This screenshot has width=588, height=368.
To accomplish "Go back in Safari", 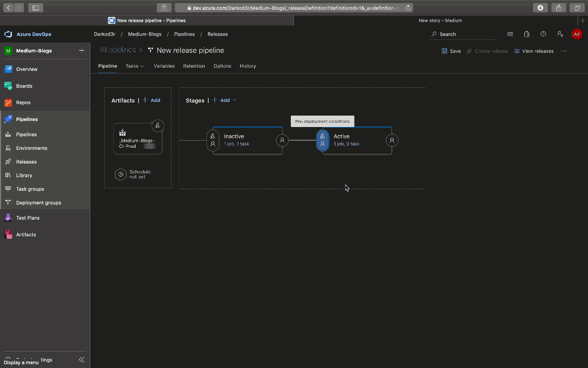I will (8, 8).
